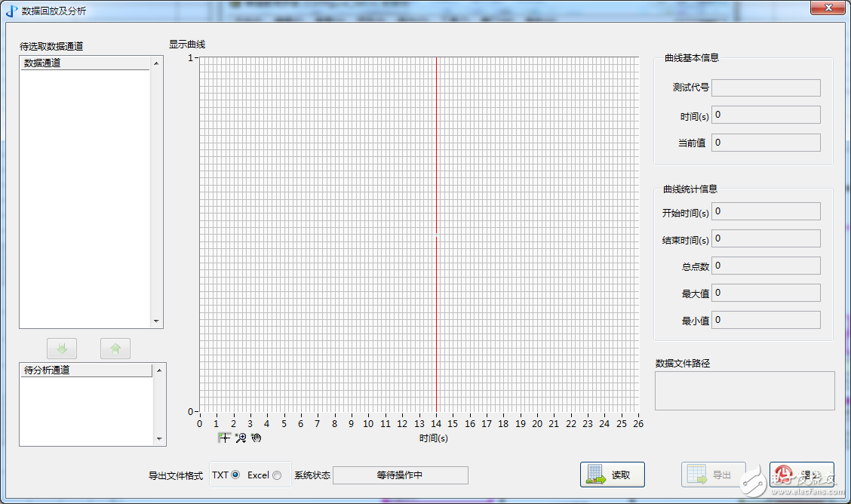This screenshot has height=504, width=851.
Task: Select the cursor crosshair tool below graph
Action: tap(224, 438)
